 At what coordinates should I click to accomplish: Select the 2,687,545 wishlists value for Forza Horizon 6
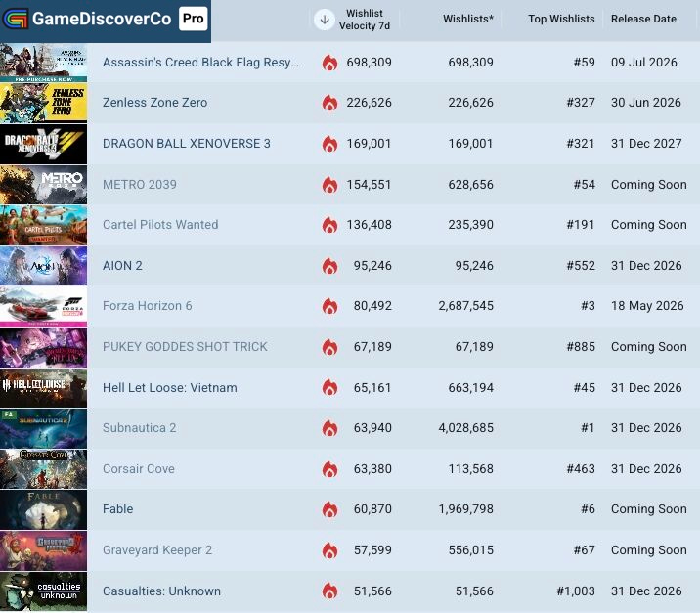pos(465,306)
